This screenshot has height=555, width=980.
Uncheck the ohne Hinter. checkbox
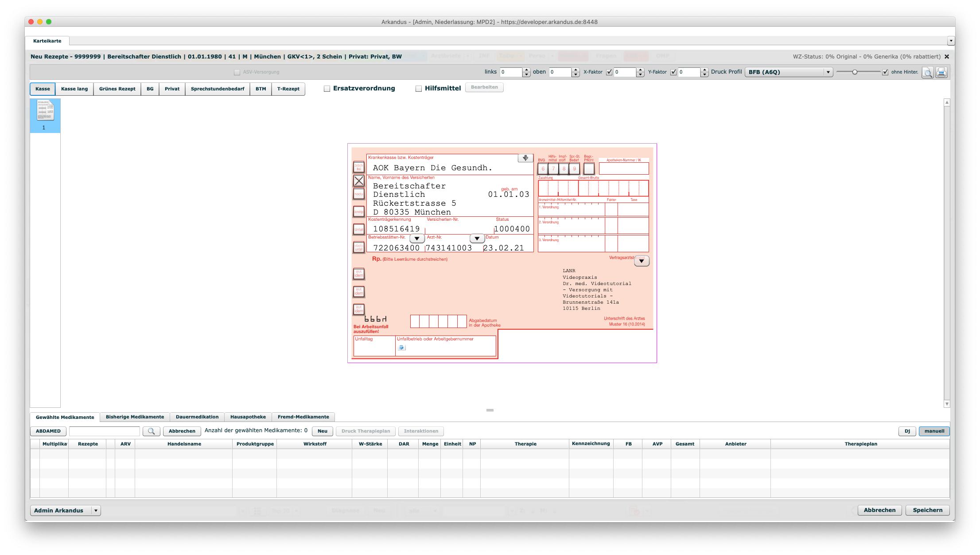coord(885,72)
